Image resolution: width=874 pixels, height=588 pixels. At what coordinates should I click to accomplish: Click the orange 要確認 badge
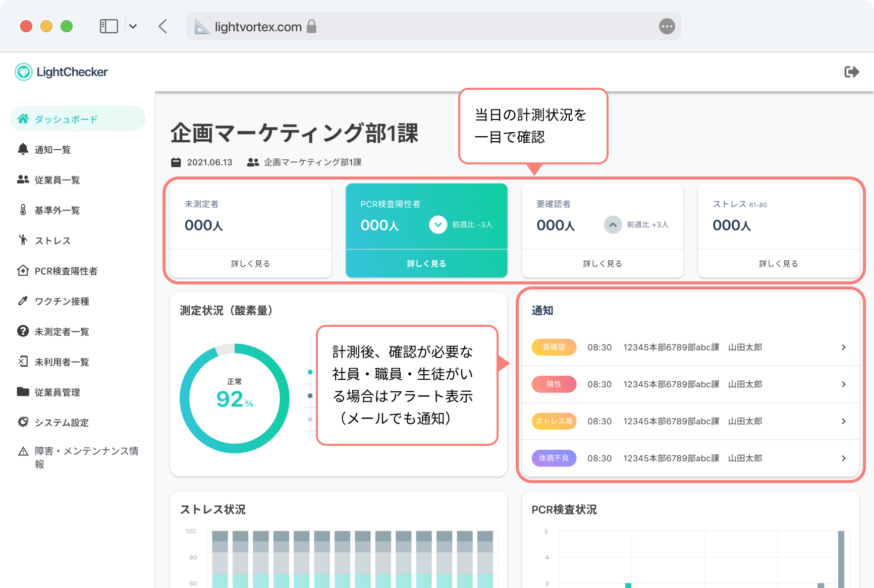pos(554,347)
